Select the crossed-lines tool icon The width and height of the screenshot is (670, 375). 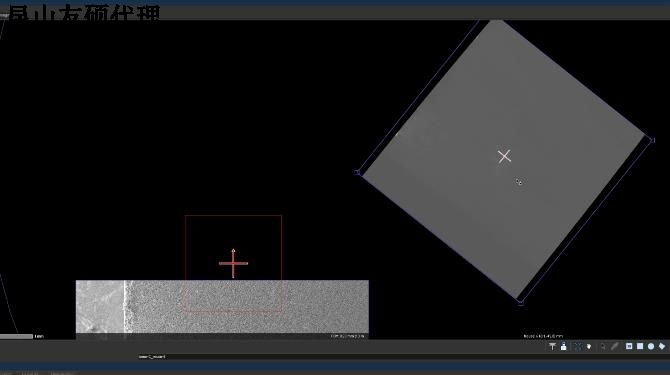[578, 346]
